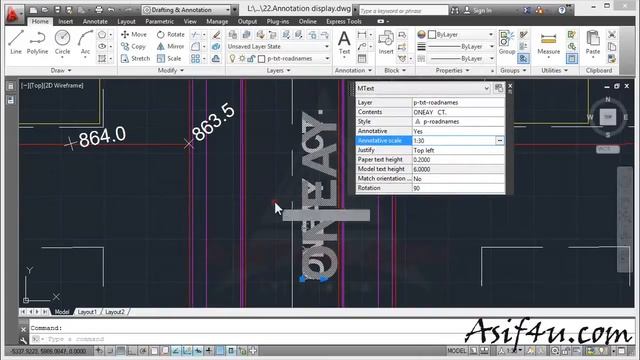Click the Help question mark icon
Screen dimensions: 640x360
pyautogui.click(x=562, y=10)
